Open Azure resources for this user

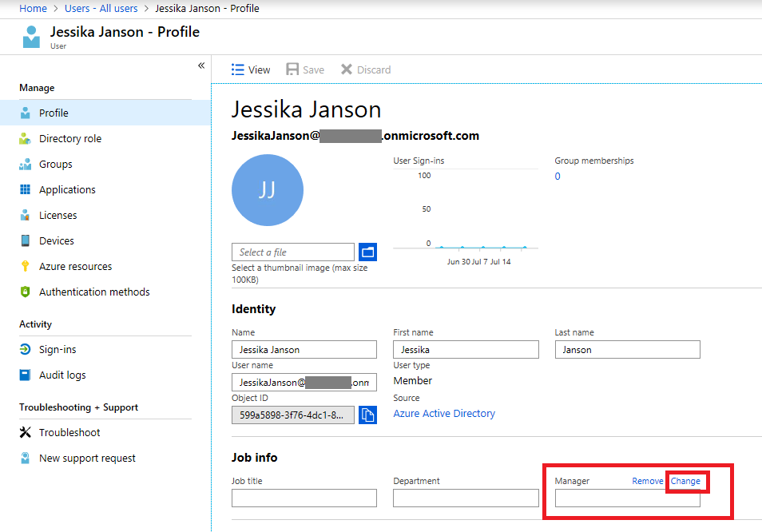77,266
